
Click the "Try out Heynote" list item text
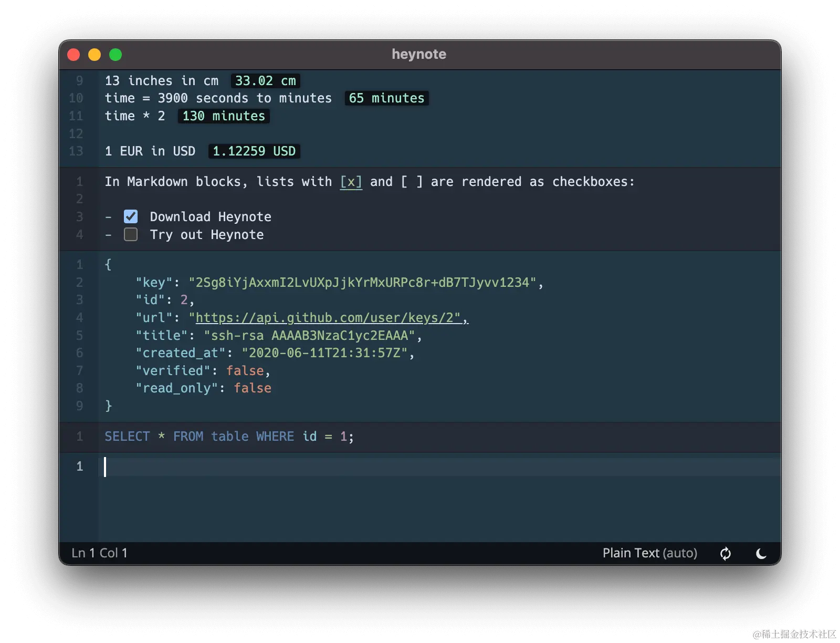[207, 235]
